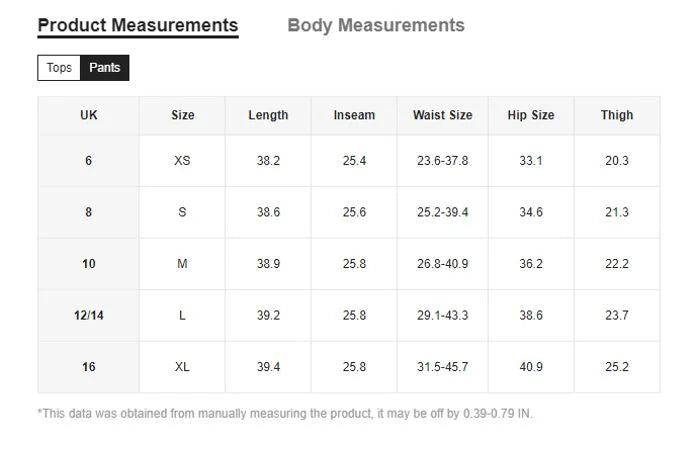Click waist size value 25.2-39.4
700x458 pixels.
pyautogui.click(x=442, y=212)
